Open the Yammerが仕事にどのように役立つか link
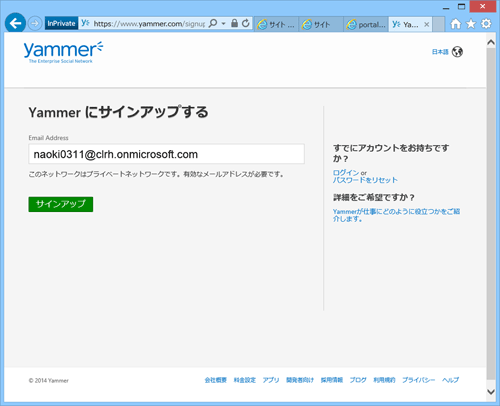Screen dimensions: 500x406 click(x=396, y=215)
